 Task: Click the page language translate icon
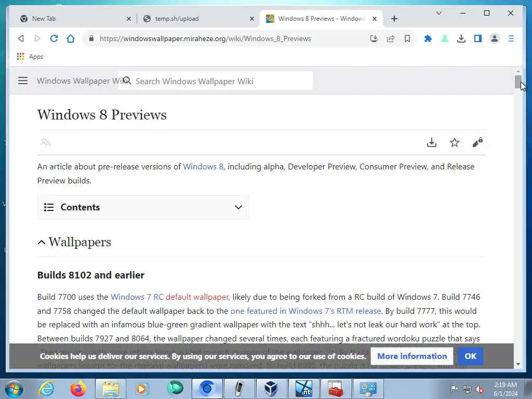[46, 142]
